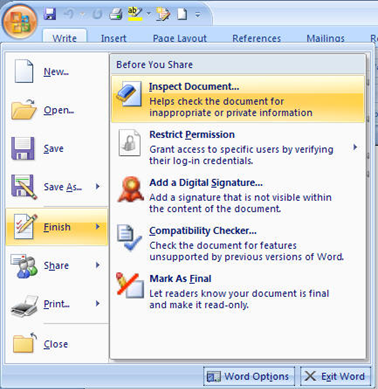Click the Redo icon in Quick Access Toolbar
The image size is (378, 389).
click(97, 14)
